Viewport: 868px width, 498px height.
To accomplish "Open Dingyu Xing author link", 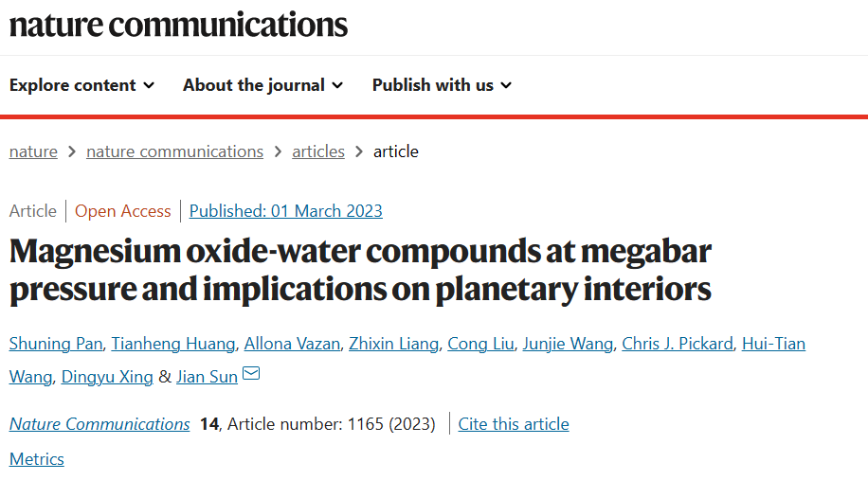I will (107, 377).
